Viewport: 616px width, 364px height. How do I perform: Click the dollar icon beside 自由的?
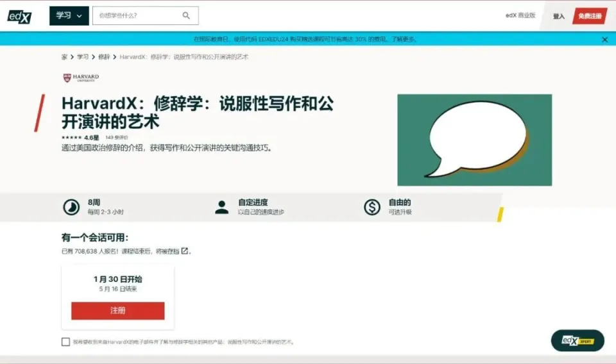[x=372, y=207]
